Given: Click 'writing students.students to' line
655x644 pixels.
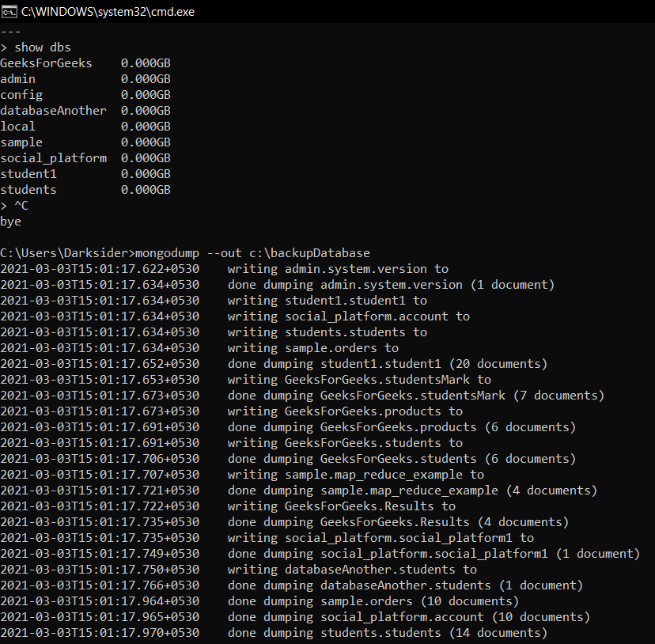Looking at the screenshot, I should (x=327, y=332).
